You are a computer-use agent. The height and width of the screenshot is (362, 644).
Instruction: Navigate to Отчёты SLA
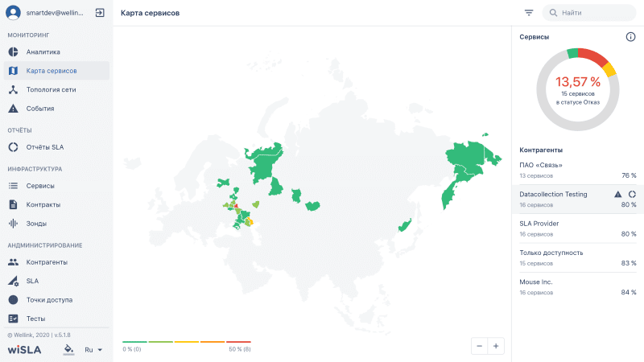click(45, 146)
